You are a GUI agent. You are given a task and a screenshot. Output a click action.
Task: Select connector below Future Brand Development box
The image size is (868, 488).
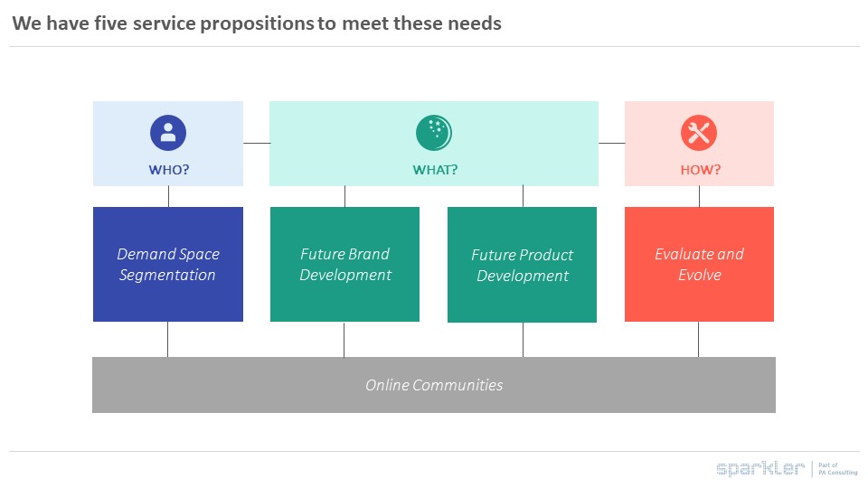(344, 340)
